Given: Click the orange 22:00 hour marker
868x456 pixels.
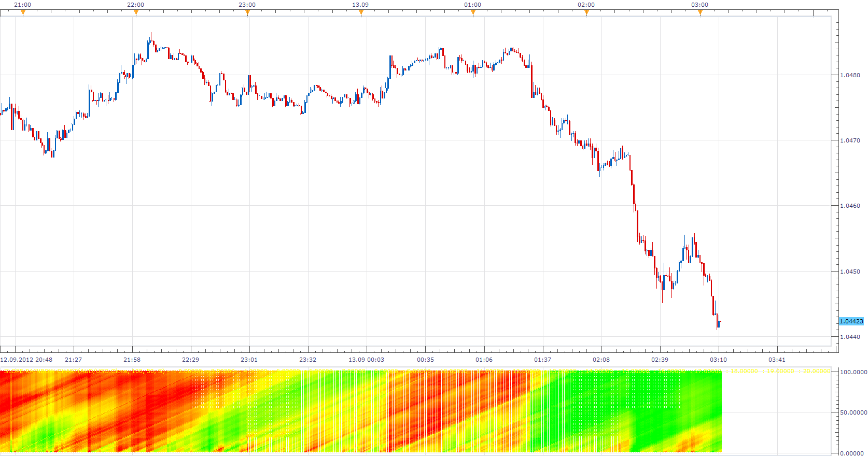Looking at the screenshot, I should [136, 13].
